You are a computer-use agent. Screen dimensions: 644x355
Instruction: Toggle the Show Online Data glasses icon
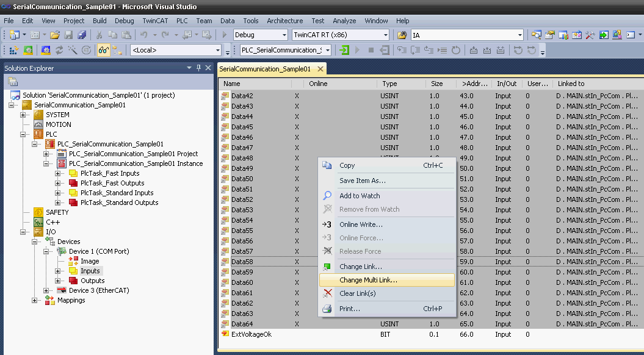pyautogui.click(x=104, y=50)
